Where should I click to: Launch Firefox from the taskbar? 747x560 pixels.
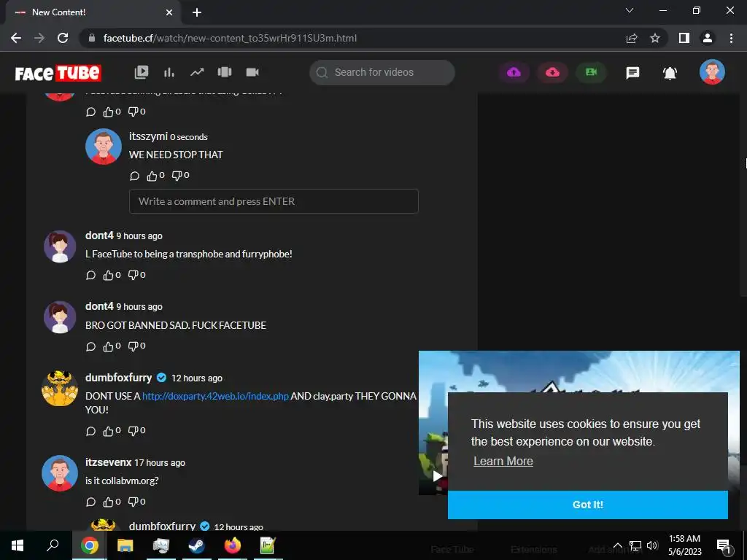pyautogui.click(x=233, y=545)
